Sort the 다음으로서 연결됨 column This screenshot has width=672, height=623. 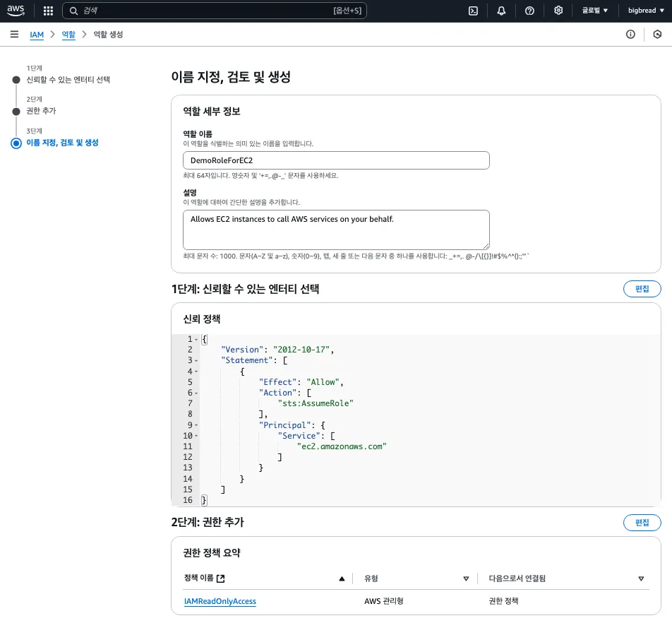pyautogui.click(x=641, y=578)
